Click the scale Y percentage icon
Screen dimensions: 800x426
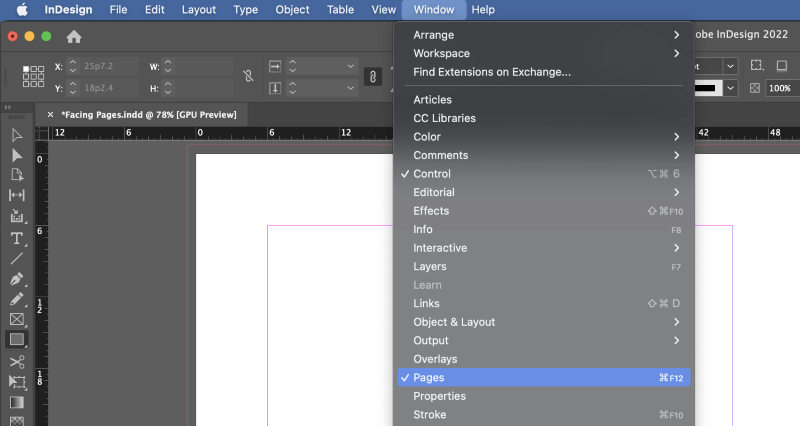click(x=275, y=88)
